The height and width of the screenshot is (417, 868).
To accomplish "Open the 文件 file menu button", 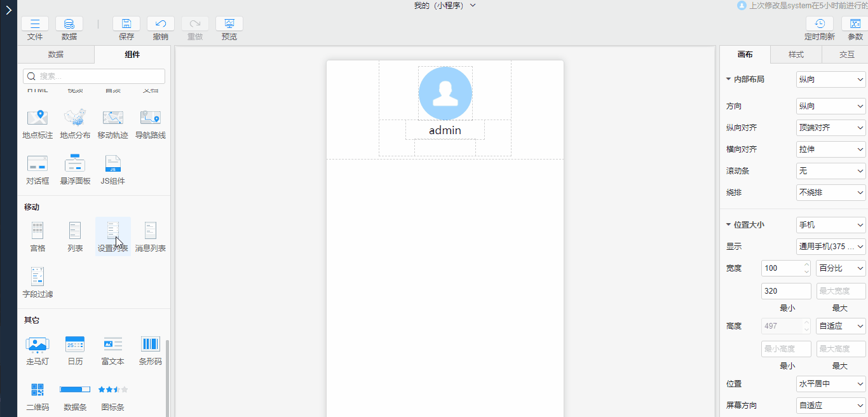I will click(x=35, y=24).
